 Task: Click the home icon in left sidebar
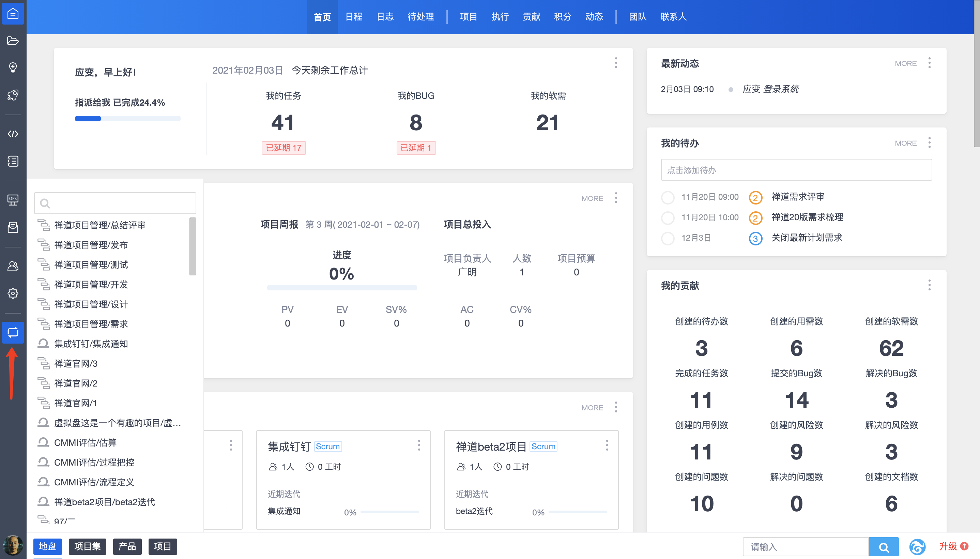[13, 14]
